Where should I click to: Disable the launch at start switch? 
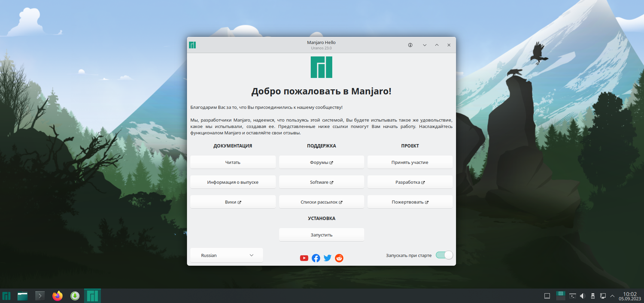pyautogui.click(x=444, y=255)
